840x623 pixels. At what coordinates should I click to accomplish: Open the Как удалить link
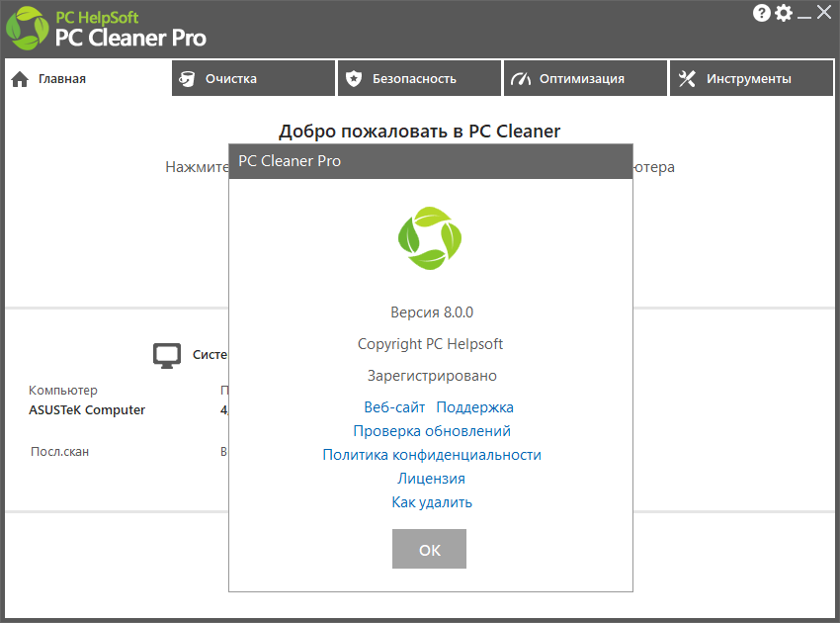(x=432, y=502)
